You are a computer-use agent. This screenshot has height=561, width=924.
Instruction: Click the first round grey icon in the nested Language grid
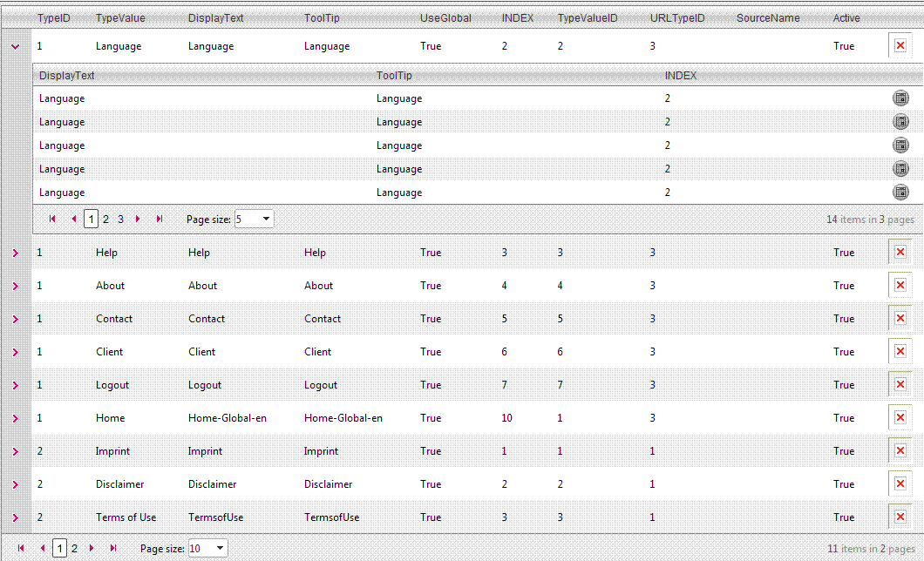[x=900, y=98]
